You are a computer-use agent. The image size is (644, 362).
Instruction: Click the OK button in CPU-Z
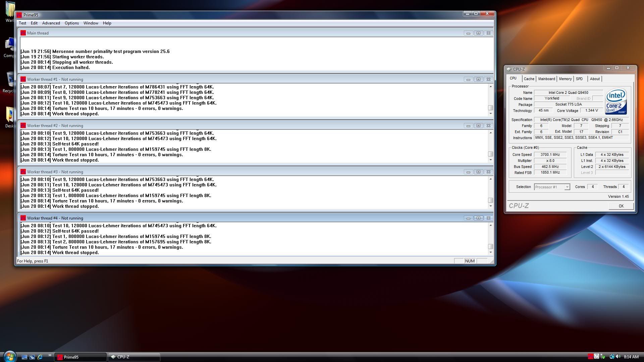tap(621, 206)
